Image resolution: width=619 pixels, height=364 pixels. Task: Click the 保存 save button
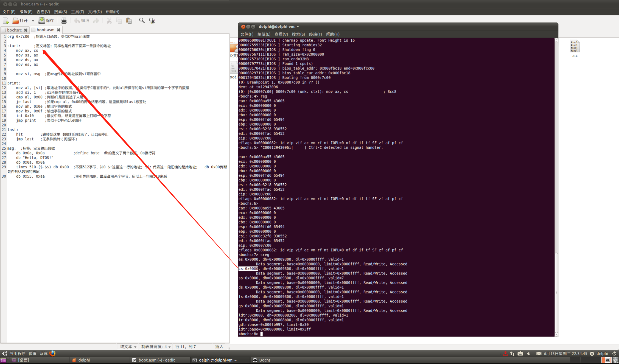46,21
